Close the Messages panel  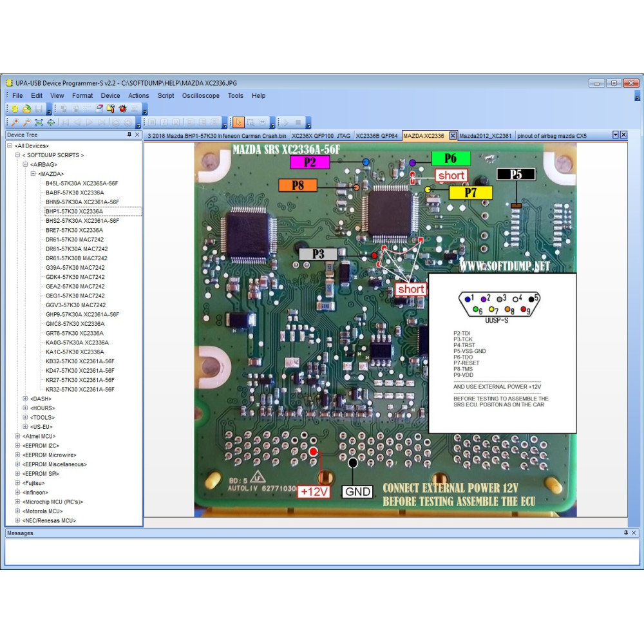634,533
